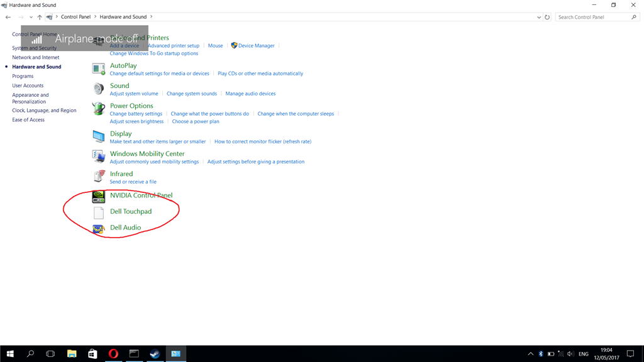
Task: Click Change what the power buttons do
Action: (210, 114)
